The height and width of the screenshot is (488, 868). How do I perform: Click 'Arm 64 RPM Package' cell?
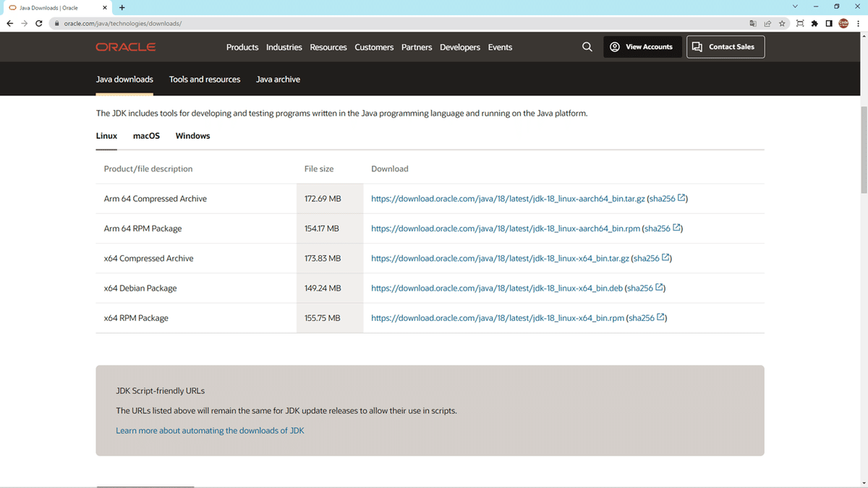click(142, 228)
